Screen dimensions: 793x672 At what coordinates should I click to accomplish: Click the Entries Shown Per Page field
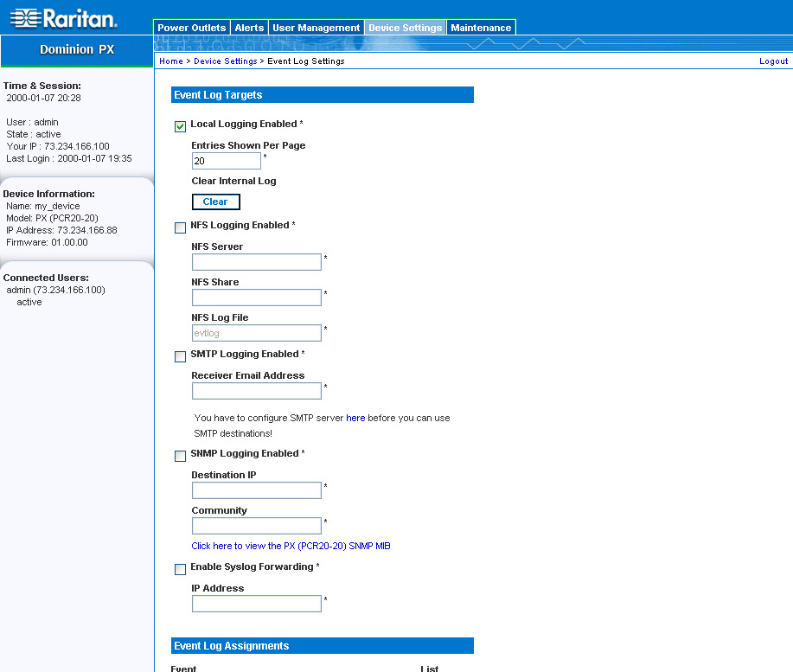click(x=226, y=161)
